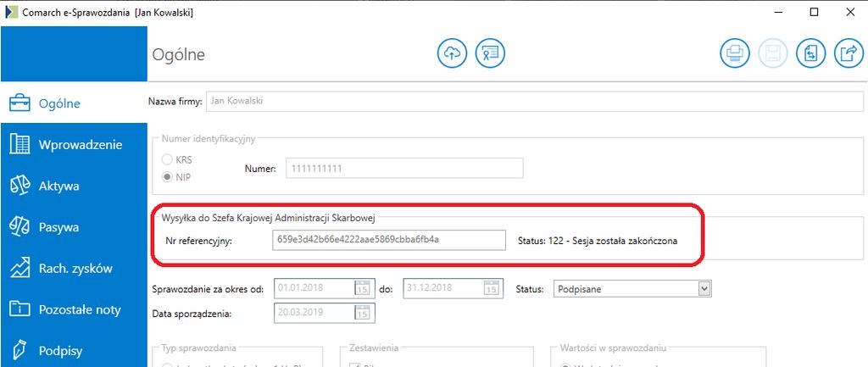Click the Numer field with 1111111111
The image size is (868, 367).
[x=404, y=169]
